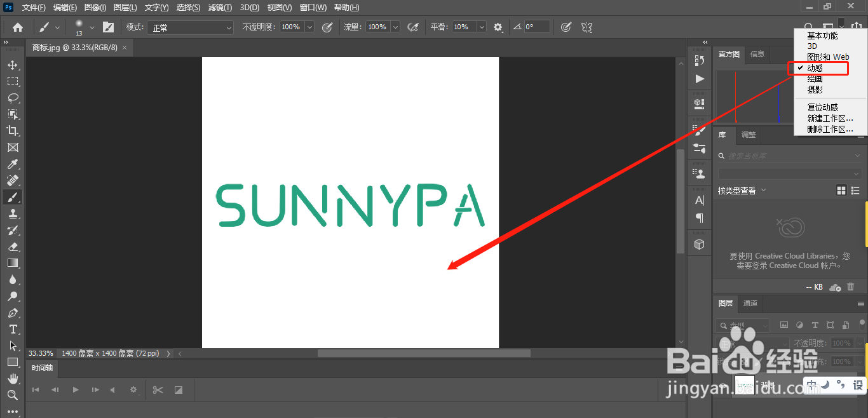Select the History Brush tool
The image size is (868, 418).
[x=13, y=230]
